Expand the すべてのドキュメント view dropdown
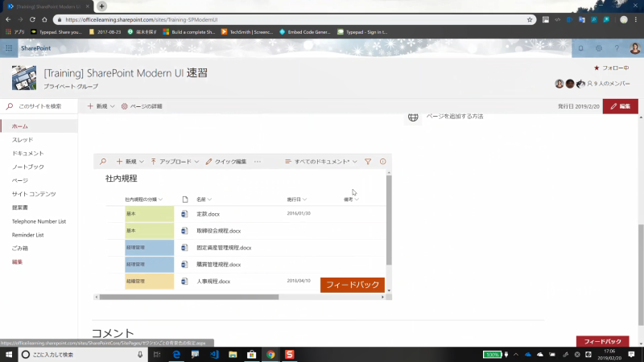Viewport: 644px width, 362px height. [320, 162]
